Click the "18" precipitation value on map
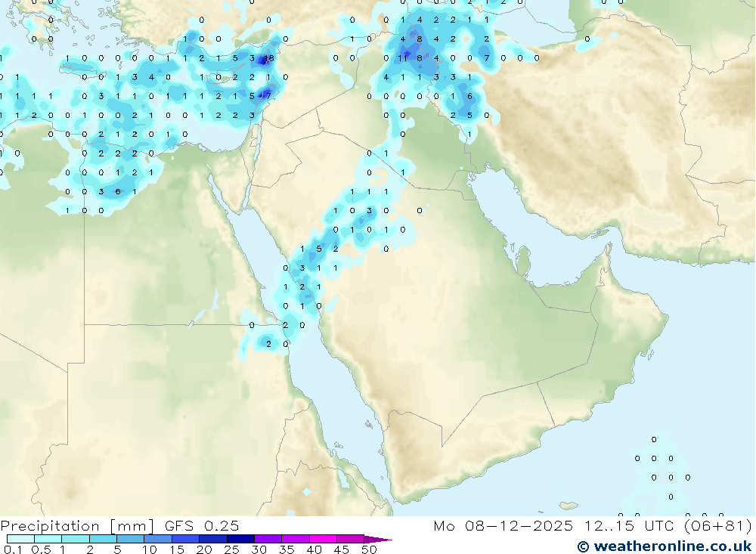The height and width of the screenshot is (554, 756). [x=269, y=58]
